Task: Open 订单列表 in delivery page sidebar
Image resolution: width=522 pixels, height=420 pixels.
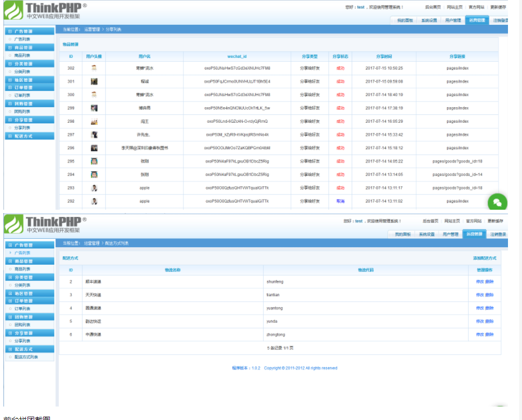Action: [x=22, y=309]
